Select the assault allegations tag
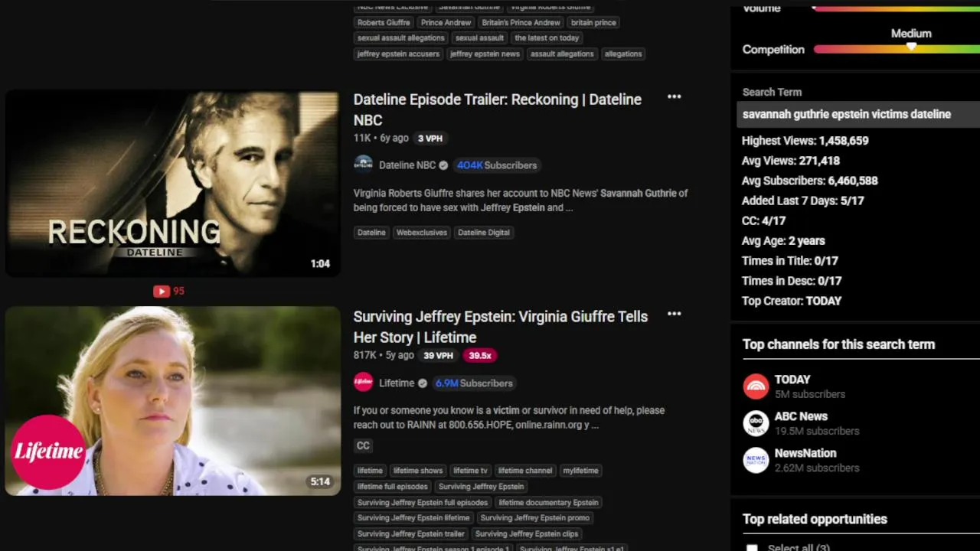This screenshot has width=980, height=551. 562,54
